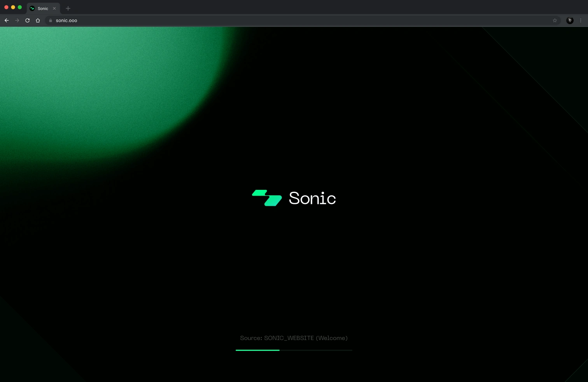Open the browser three-dot menu
This screenshot has width=588, height=382.
pos(581,21)
